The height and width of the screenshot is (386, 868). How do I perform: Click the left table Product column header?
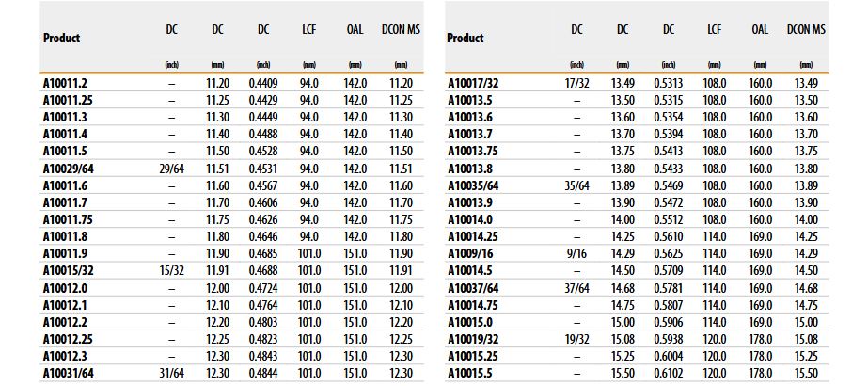coord(61,39)
